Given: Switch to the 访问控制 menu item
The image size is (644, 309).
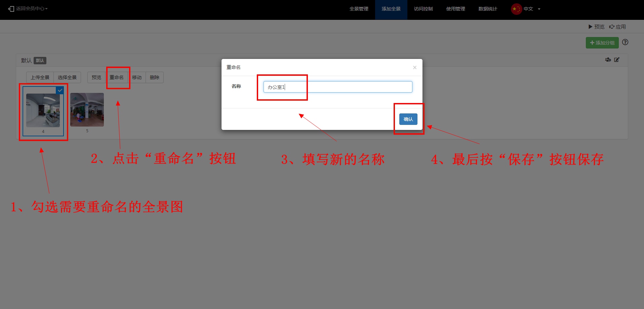Looking at the screenshot, I should point(423,9).
